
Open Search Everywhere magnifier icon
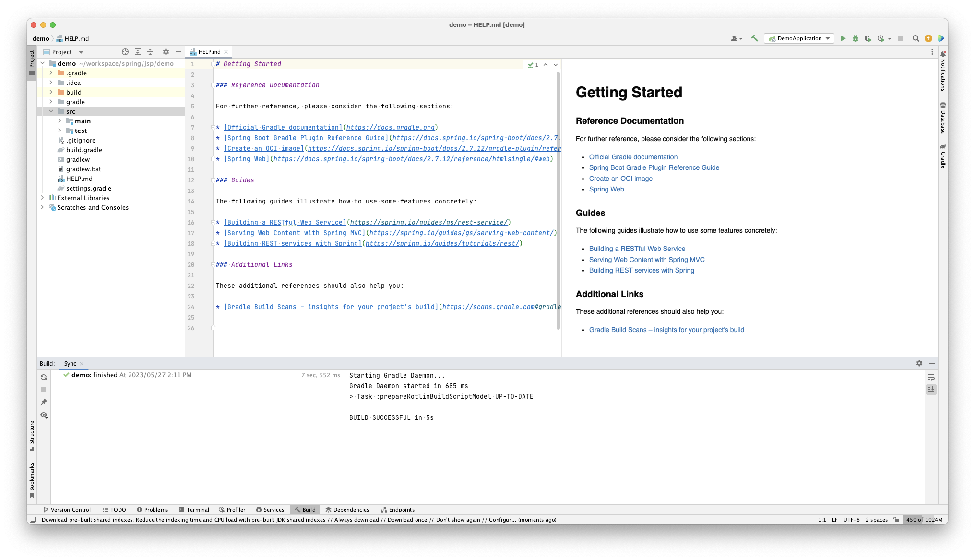pos(916,38)
